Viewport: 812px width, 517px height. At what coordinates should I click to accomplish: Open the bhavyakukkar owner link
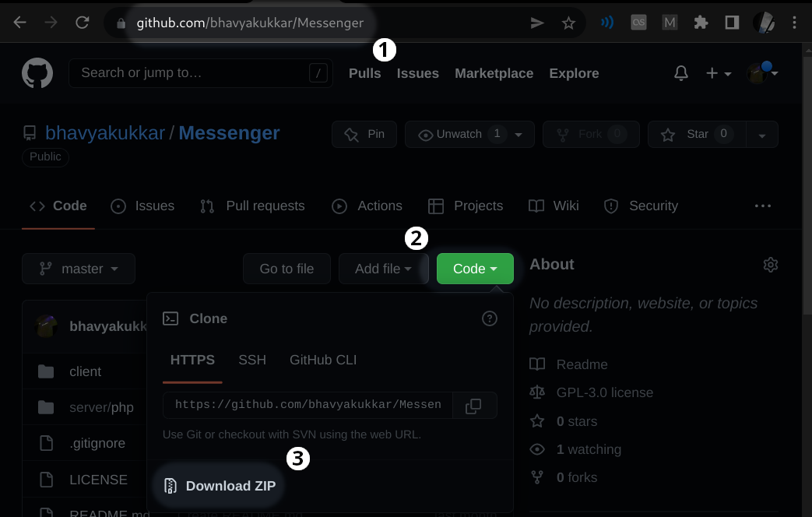click(x=105, y=133)
